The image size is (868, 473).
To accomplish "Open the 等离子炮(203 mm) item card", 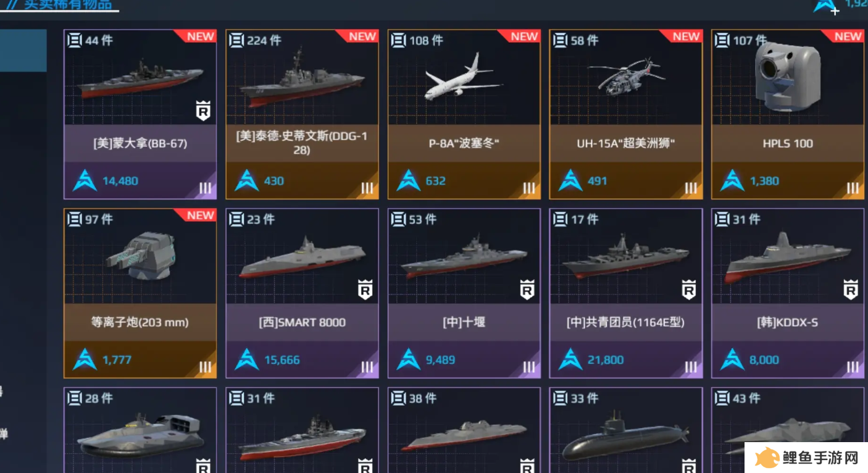I will [140, 293].
